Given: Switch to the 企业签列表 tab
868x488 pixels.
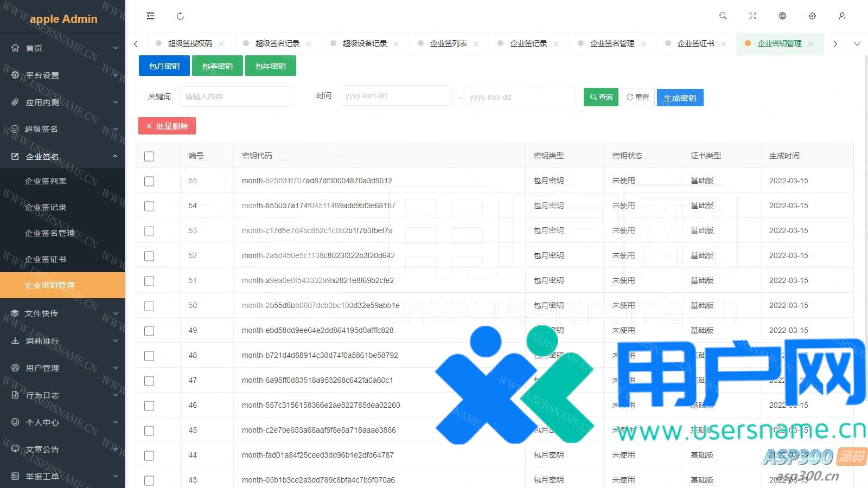Looking at the screenshot, I should (448, 44).
